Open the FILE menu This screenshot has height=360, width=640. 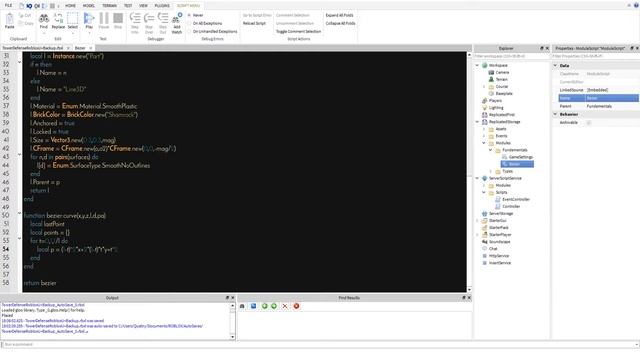[8, 6]
